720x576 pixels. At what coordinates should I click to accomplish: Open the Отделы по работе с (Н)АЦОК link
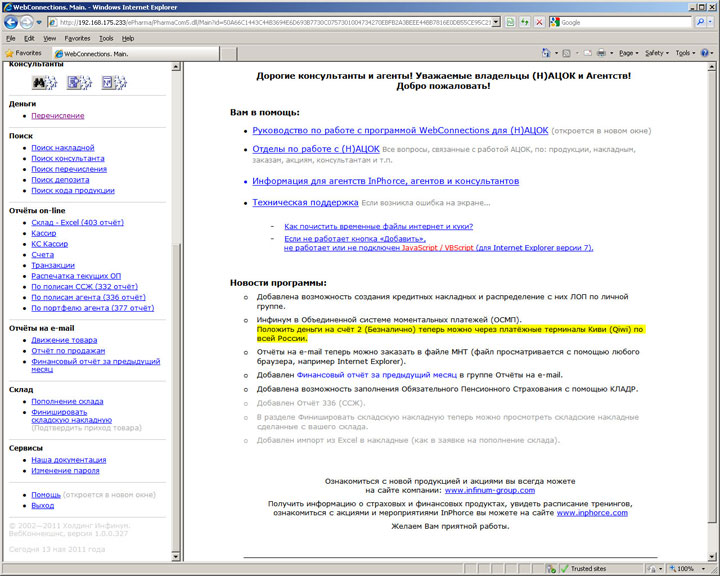[x=316, y=149]
